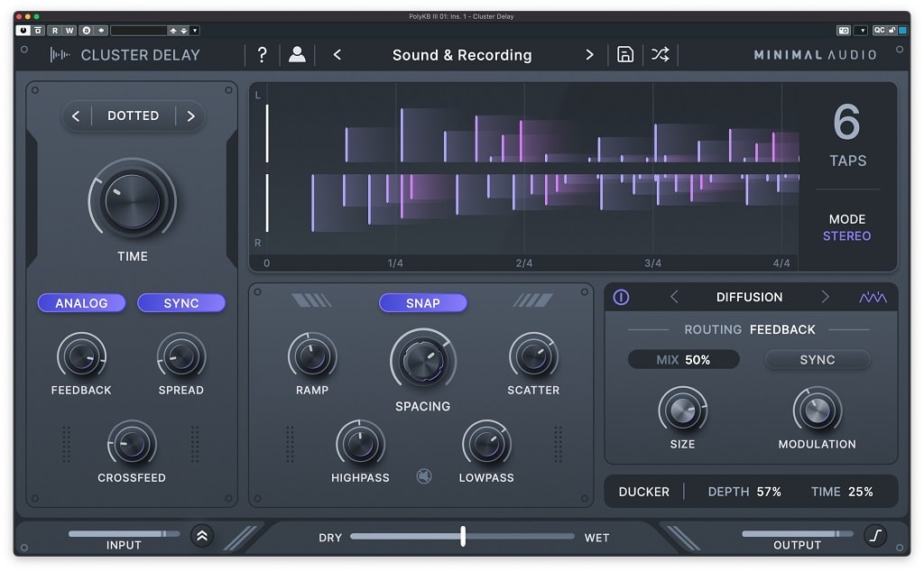Viewport: 924px width, 572px height.
Task: Open dropdown arrow next to camera icon
Action: coord(862,30)
